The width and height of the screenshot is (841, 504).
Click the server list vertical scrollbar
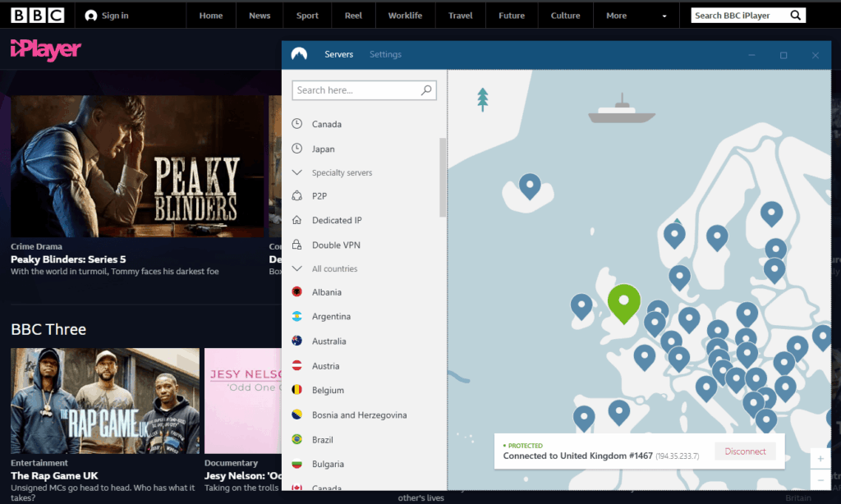coord(443,176)
